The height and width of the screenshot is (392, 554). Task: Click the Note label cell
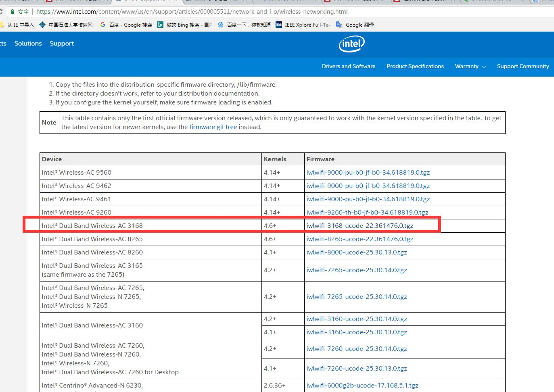click(x=49, y=122)
